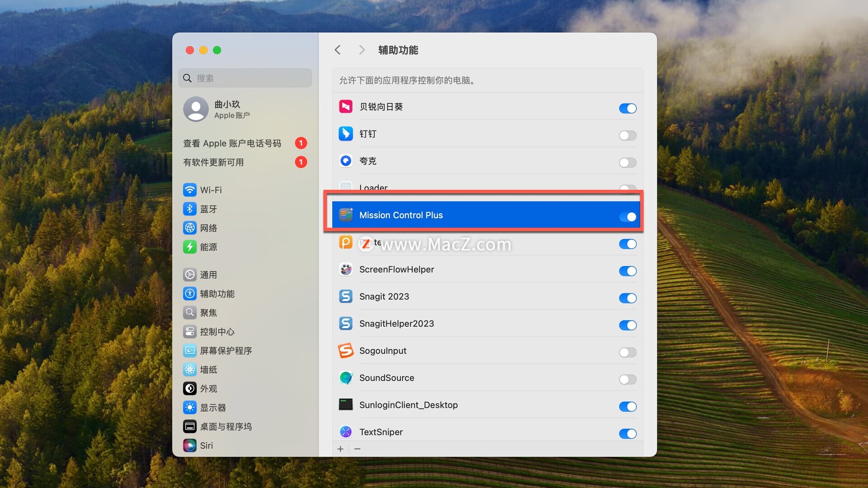This screenshot has height=488, width=868.
Task: Go forward with the right chevron
Action: click(362, 50)
